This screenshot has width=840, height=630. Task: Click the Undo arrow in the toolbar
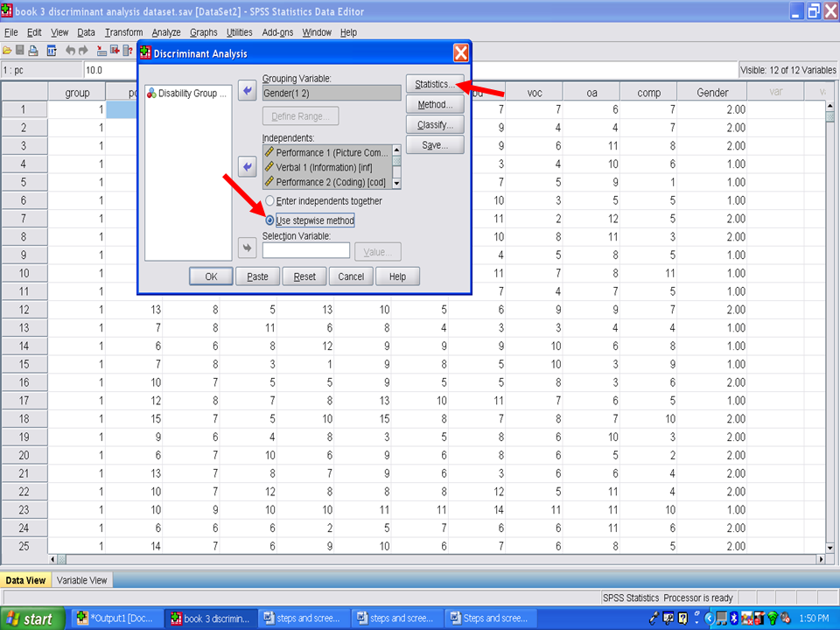71,51
